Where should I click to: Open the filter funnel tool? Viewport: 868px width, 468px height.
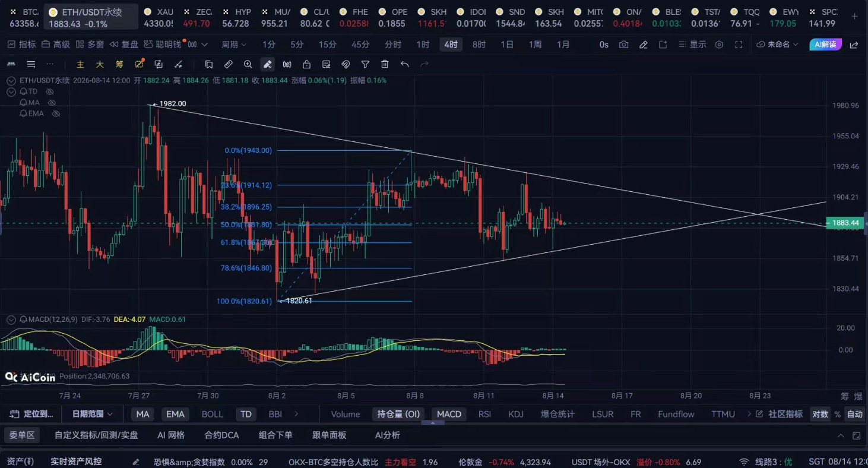point(365,64)
